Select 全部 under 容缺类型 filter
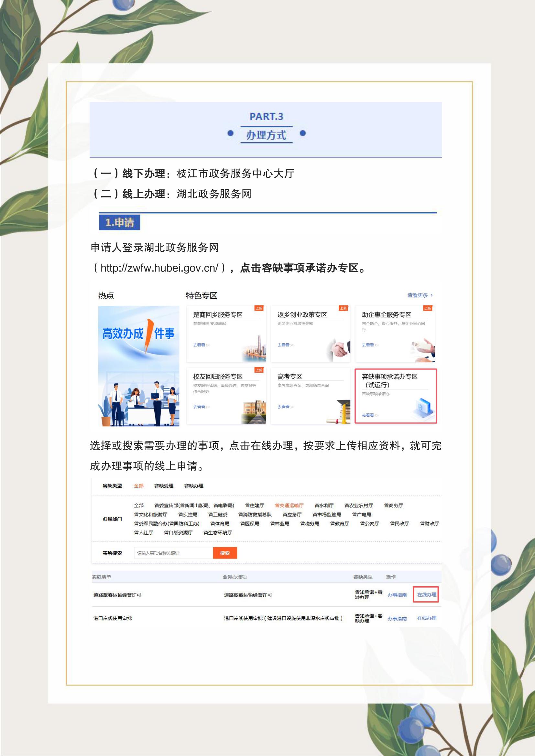This screenshot has height=756, width=535. tap(138, 486)
